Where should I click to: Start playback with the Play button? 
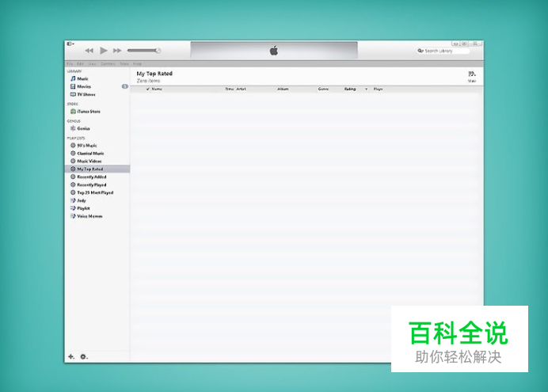[x=104, y=51]
